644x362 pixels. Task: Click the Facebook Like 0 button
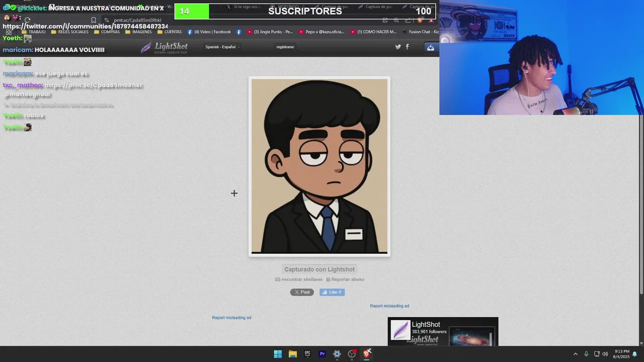pos(332,292)
